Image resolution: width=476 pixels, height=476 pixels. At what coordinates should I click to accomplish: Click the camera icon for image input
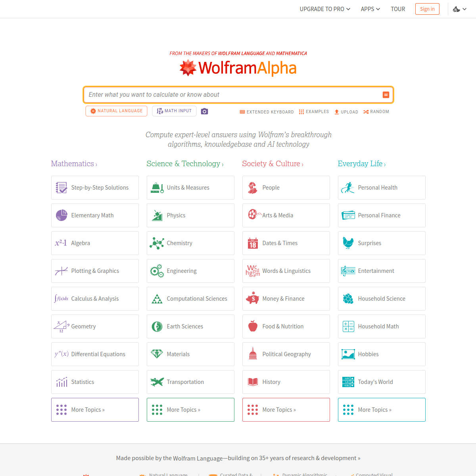click(204, 111)
